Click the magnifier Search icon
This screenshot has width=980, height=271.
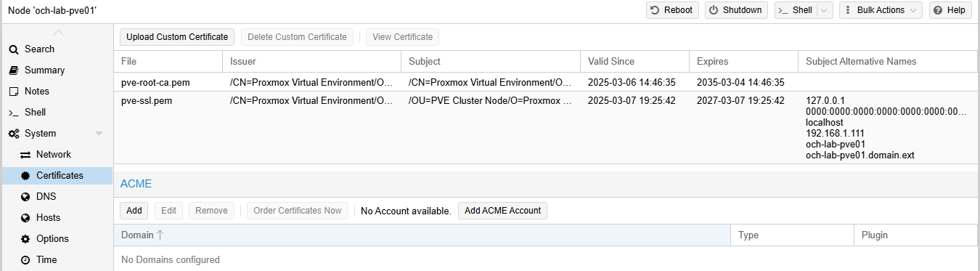(x=13, y=49)
